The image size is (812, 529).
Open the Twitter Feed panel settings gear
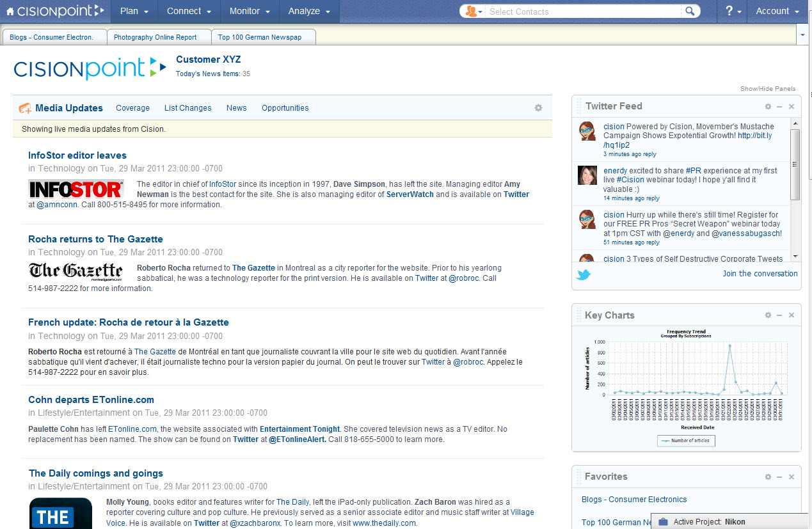768,106
